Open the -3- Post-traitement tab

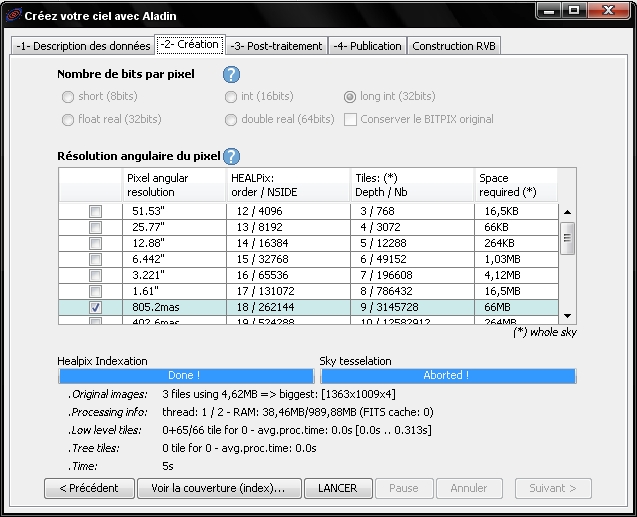[x=276, y=46]
